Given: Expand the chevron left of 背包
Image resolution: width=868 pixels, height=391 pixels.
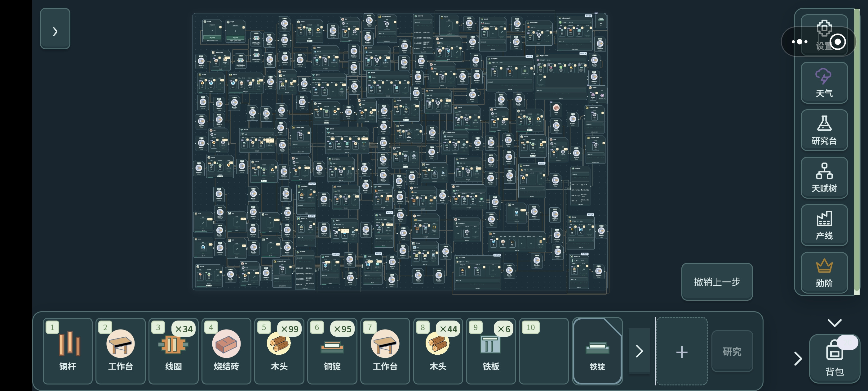Looking at the screenshot, I should [798, 358].
